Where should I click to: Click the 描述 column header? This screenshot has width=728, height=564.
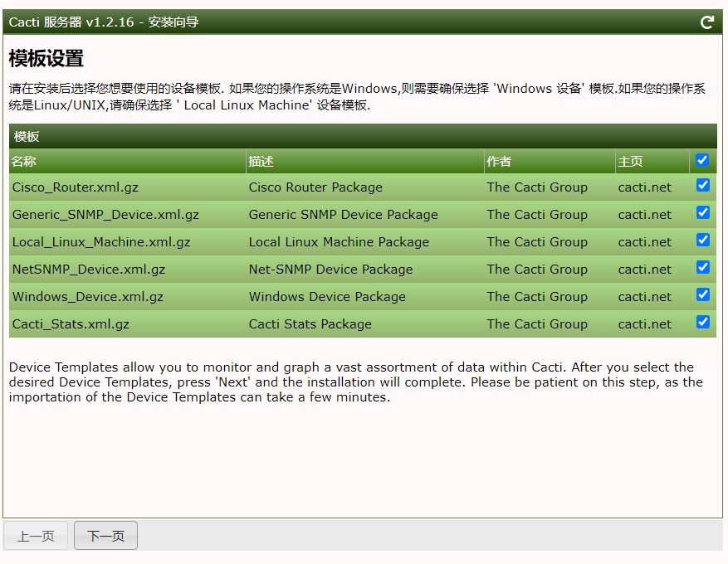261,162
